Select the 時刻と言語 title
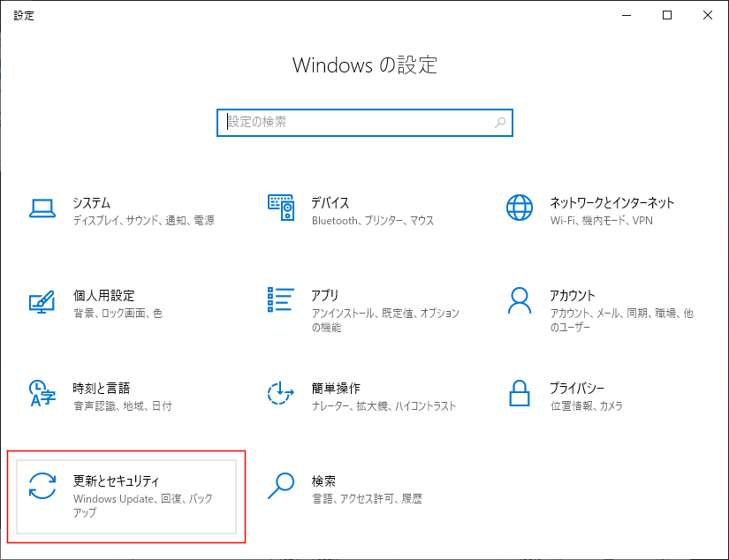 (102, 388)
